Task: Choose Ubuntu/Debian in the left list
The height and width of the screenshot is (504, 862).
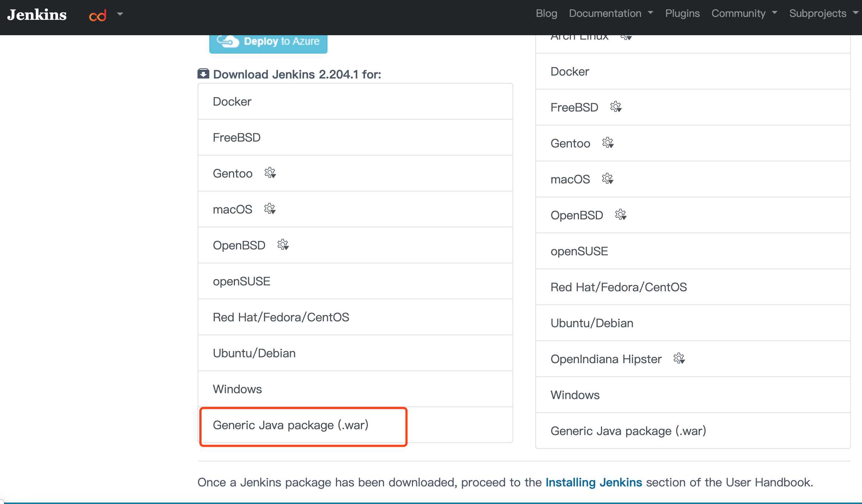Action: tap(355, 353)
